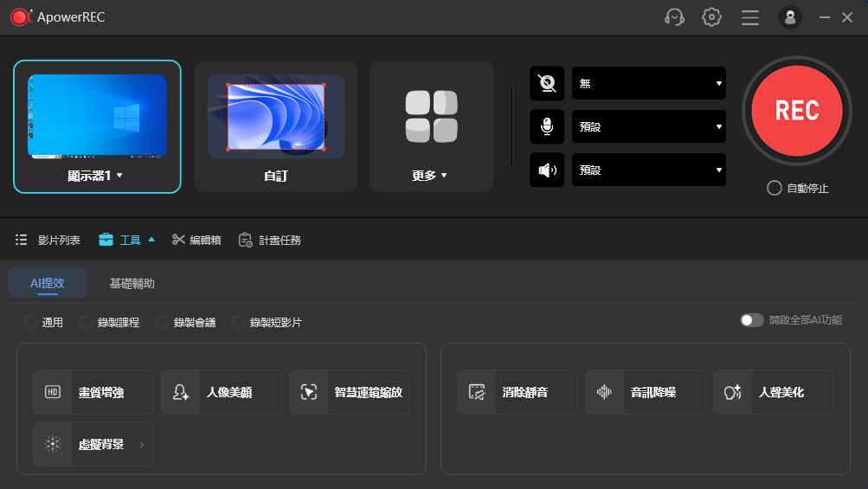This screenshot has width=868, height=489.
Task: Select 音訊降噪 noise reduction tool
Action: [645, 392]
